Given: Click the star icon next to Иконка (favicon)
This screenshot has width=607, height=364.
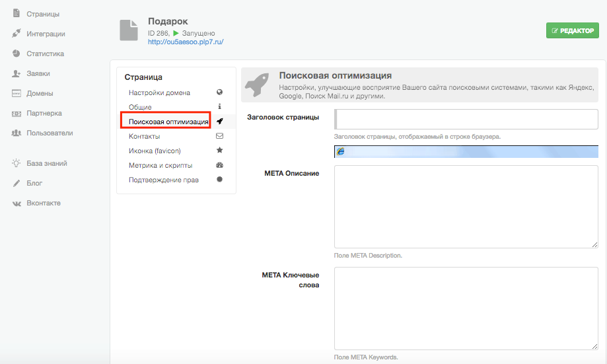Looking at the screenshot, I should click(220, 151).
